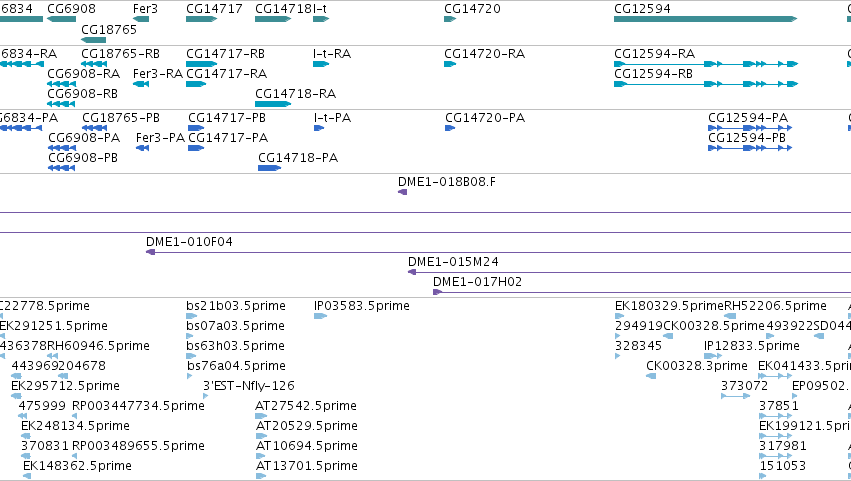Select protein I-t-PA
Image resolution: width=851 pixels, height=481 pixels.
tap(332, 118)
